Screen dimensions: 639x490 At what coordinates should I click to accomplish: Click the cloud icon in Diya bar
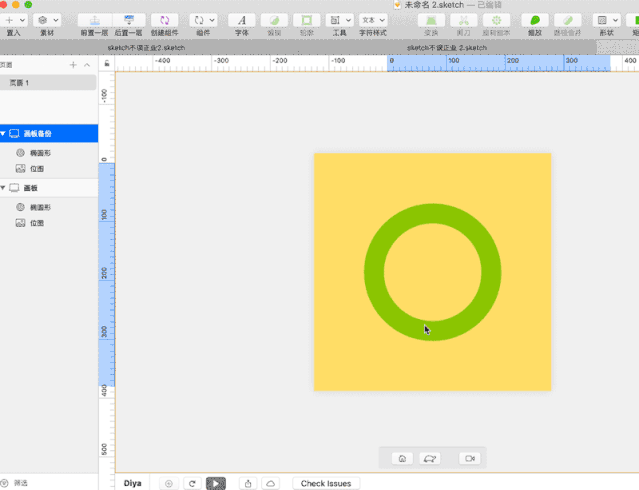click(x=271, y=483)
